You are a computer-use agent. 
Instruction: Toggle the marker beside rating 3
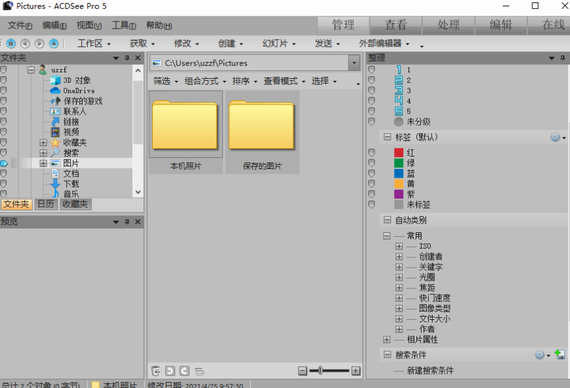pyautogui.click(x=372, y=90)
